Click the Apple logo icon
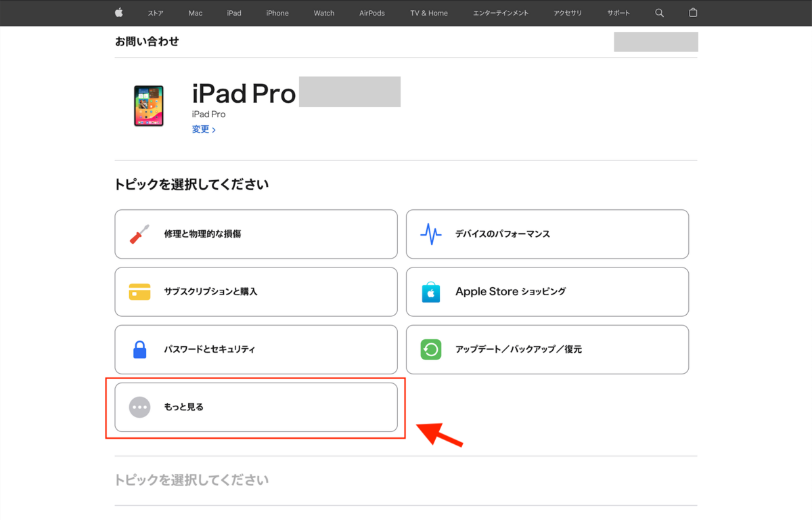 coord(119,13)
